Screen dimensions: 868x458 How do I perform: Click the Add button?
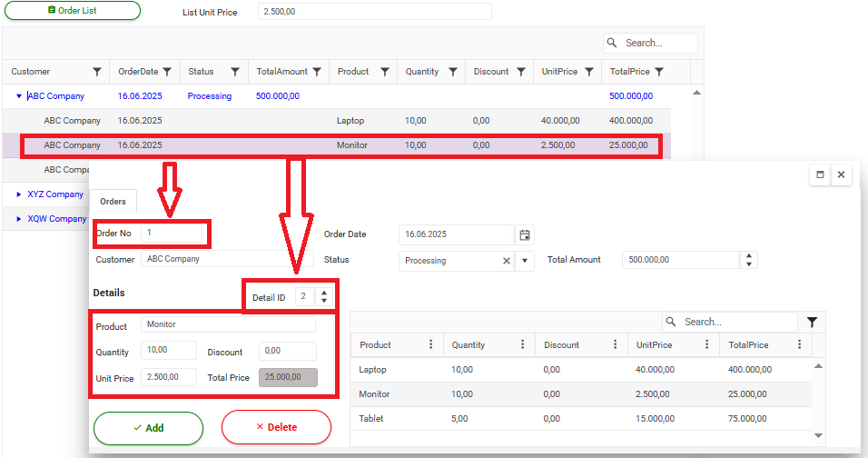(x=148, y=428)
